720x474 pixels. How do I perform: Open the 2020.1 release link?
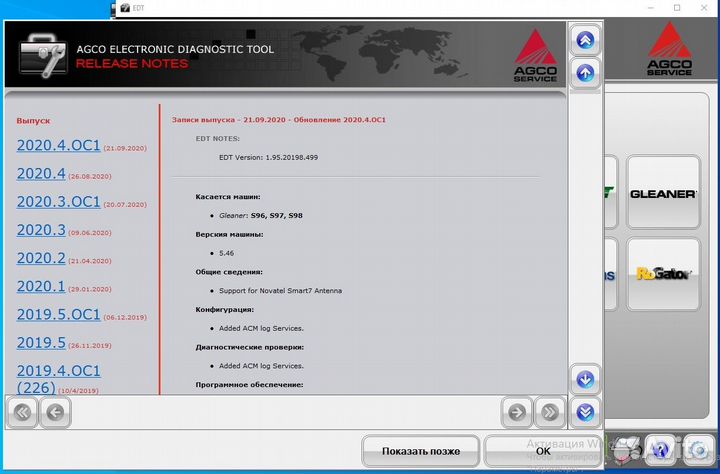pos(41,287)
